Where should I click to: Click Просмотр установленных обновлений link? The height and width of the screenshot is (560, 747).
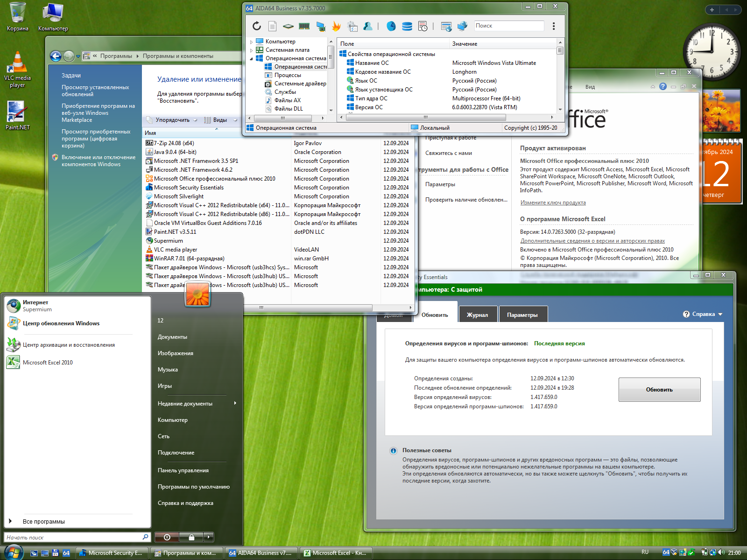click(x=95, y=91)
